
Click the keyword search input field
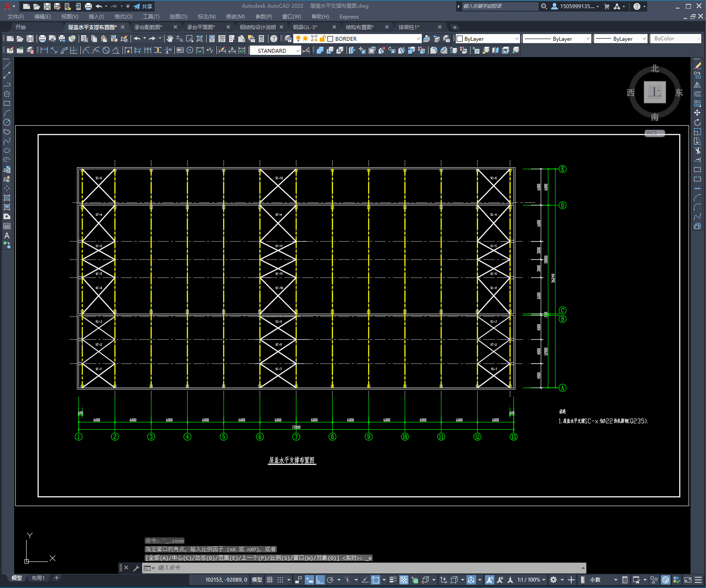pos(500,6)
